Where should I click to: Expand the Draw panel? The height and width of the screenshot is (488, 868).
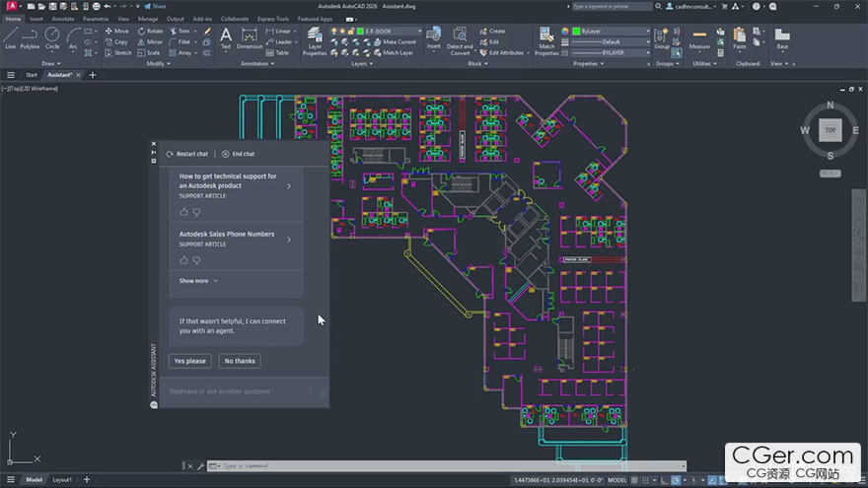click(x=51, y=64)
